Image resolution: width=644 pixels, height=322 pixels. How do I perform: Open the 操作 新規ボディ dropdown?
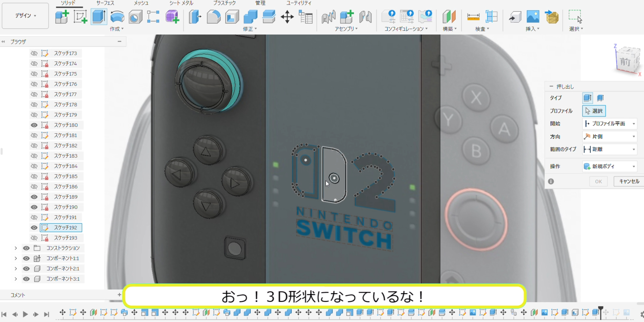click(610, 166)
